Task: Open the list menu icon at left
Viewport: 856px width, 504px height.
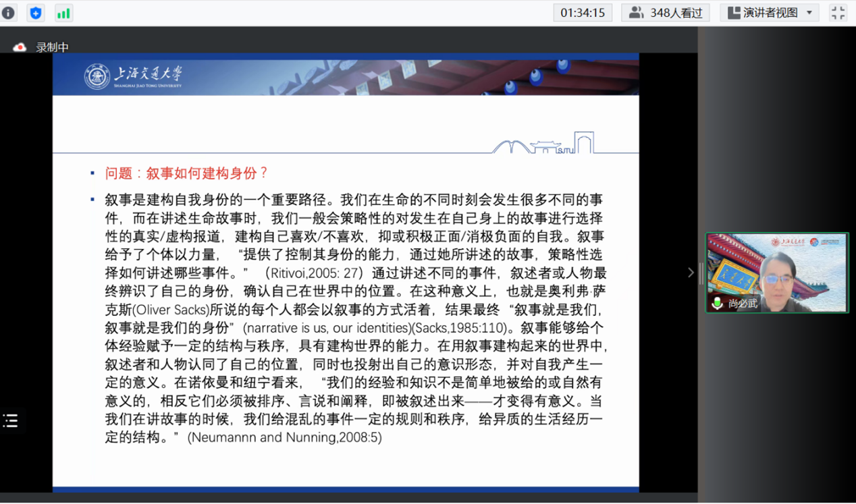Action: tap(10, 421)
